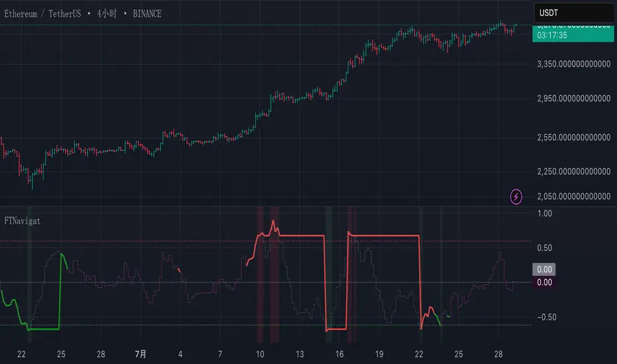Click date 16 on the time axis

coord(340,354)
